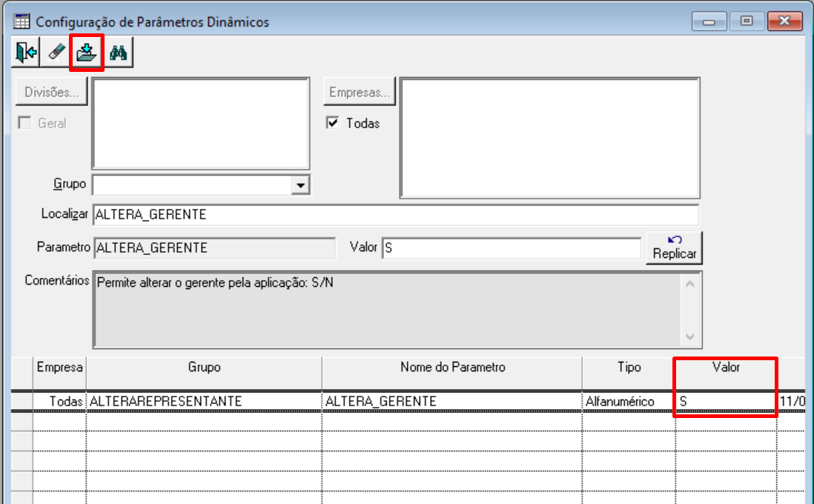Select the ALTERA_GERENTE cell in grid
This screenshot has height=504, width=814.
coord(452,401)
